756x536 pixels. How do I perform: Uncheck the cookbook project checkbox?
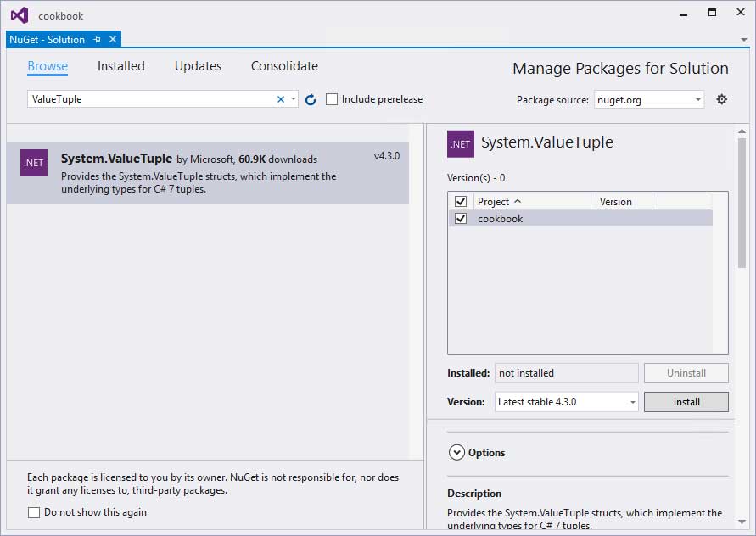(x=461, y=219)
